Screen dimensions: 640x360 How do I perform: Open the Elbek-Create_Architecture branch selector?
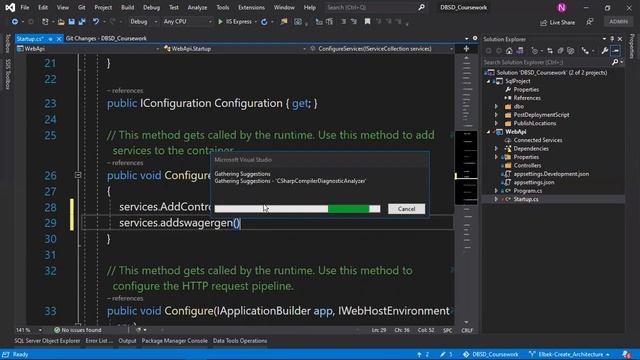pyautogui.click(x=569, y=354)
